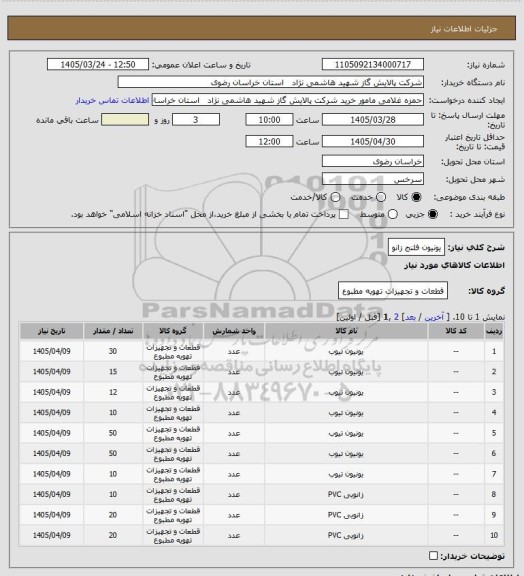The image size is (524, 576).
Task: Click item name یونیون تیوپ in row 4
Action: pyautogui.click(x=346, y=413)
